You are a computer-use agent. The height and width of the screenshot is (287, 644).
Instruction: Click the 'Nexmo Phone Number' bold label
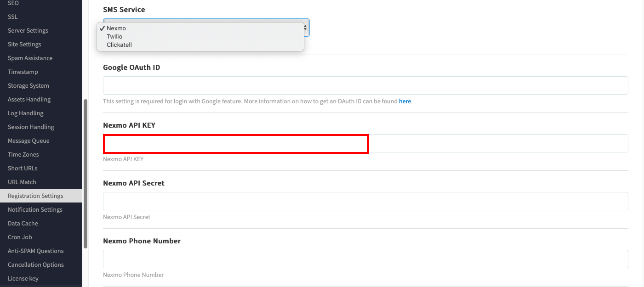click(142, 241)
